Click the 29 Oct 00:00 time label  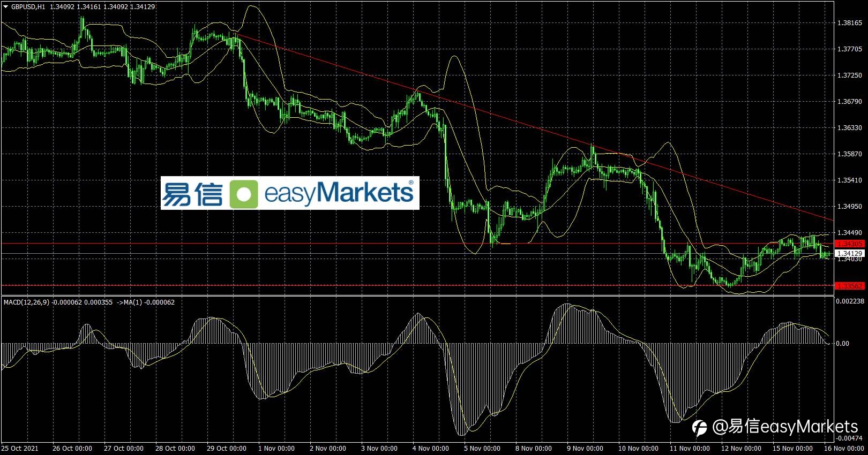(x=227, y=449)
